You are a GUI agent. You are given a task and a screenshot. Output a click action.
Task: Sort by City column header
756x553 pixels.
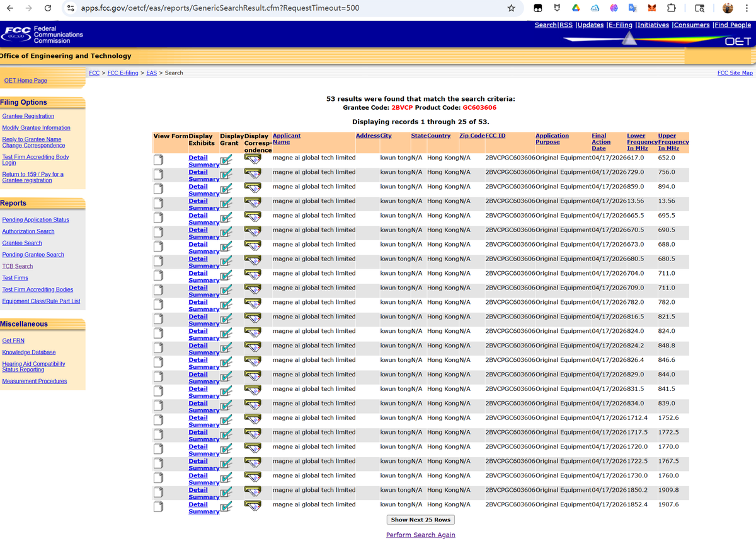point(386,136)
